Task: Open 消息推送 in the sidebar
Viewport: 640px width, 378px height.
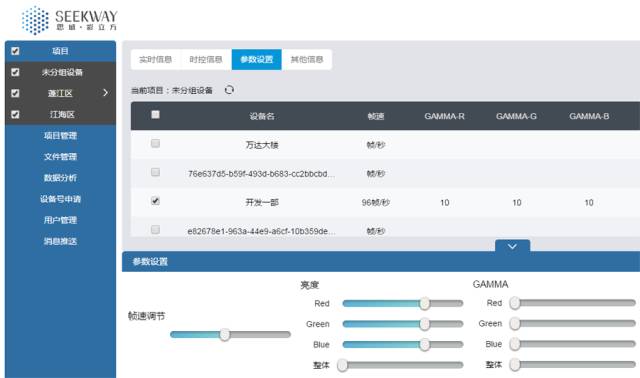Action: click(x=60, y=241)
